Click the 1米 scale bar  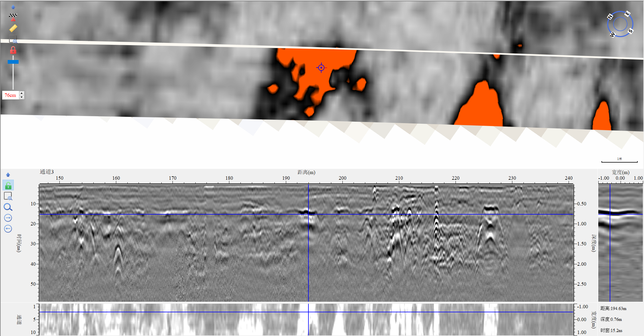point(619,160)
